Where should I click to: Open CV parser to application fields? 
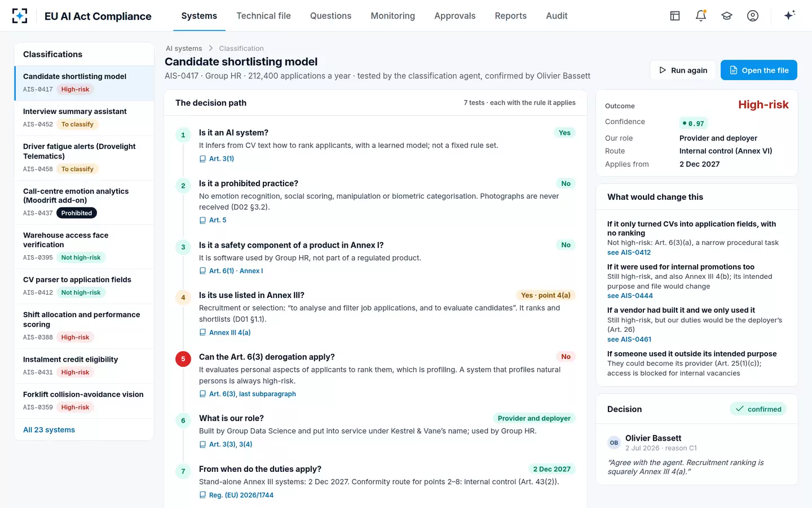[x=84, y=286]
